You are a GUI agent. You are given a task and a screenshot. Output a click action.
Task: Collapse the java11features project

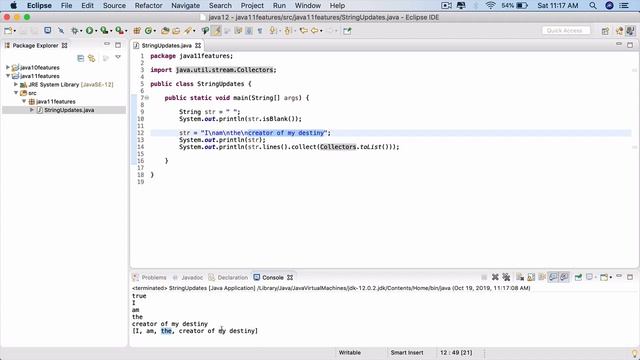[x=8, y=76]
